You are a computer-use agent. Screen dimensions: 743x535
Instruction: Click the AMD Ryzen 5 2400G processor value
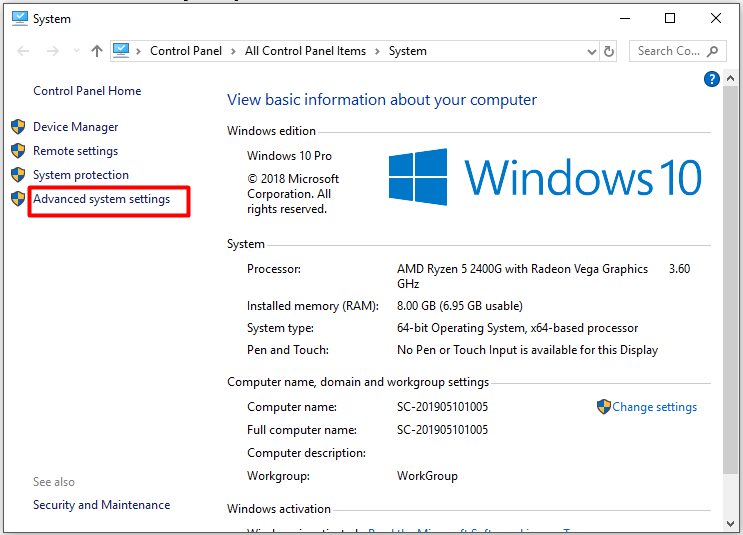[x=544, y=276]
